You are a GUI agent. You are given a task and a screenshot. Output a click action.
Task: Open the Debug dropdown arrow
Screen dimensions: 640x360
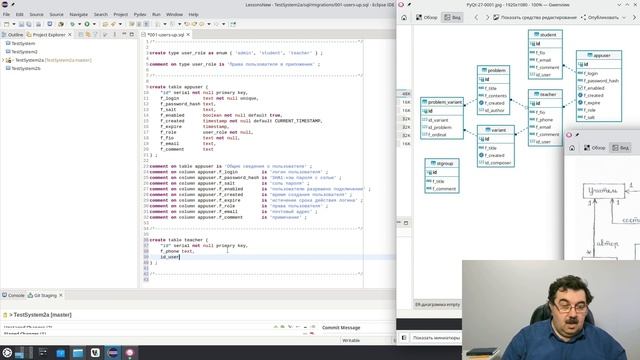(x=79, y=24)
